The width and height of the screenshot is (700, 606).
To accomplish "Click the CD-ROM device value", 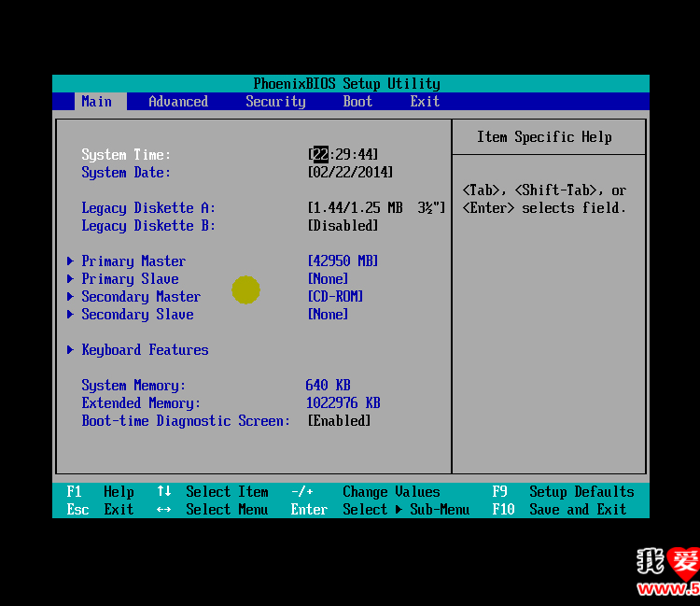I will click(x=335, y=297).
